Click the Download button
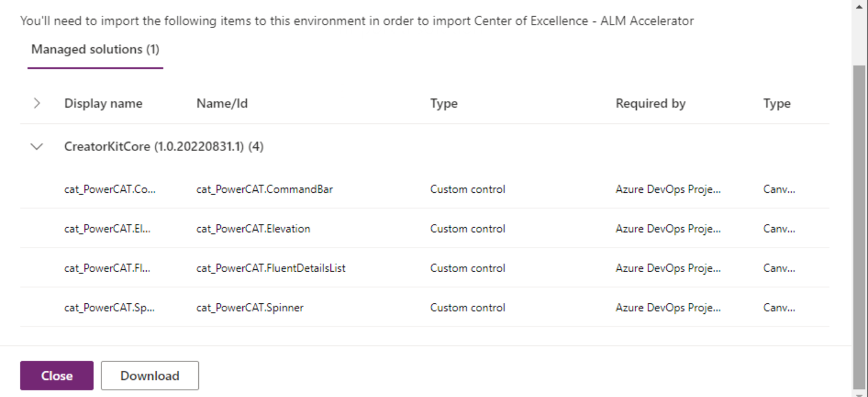Screen dimensions: 868x397 point(149,375)
